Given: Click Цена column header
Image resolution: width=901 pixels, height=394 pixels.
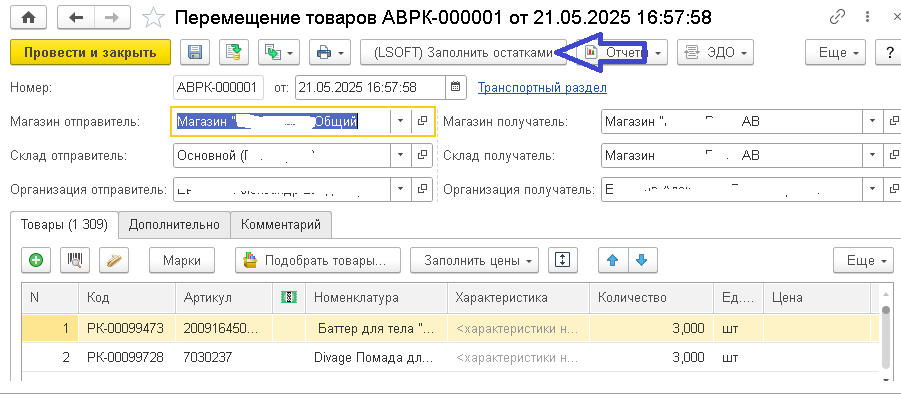Looking at the screenshot, I should click(x=817, y=298).
